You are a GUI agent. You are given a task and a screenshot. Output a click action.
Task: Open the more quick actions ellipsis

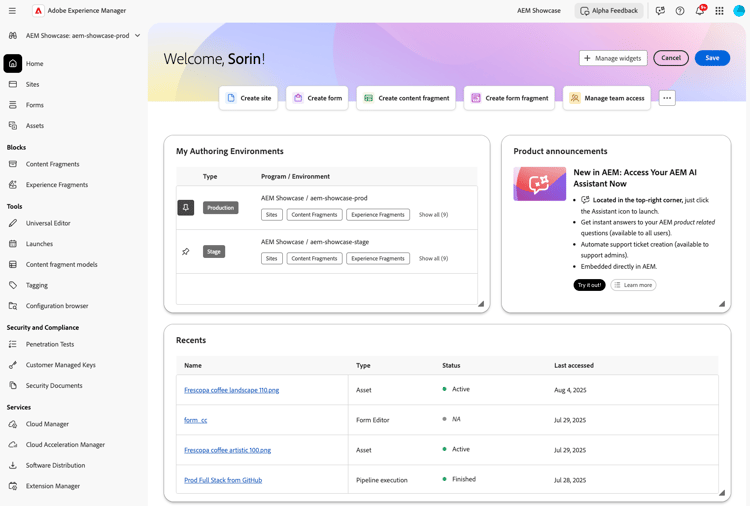pyautogui.click(x=667, y=98)
